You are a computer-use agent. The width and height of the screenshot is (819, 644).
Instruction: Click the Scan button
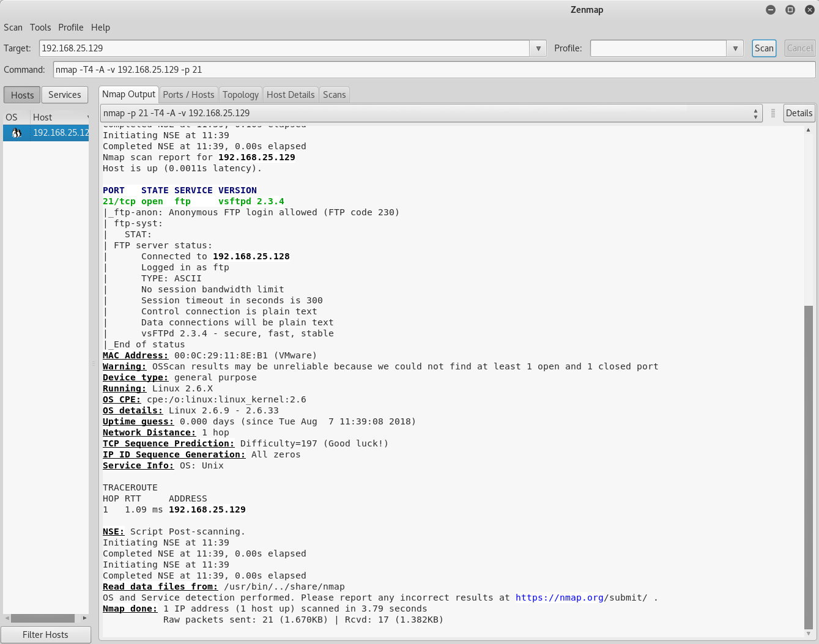coord(764,48)
